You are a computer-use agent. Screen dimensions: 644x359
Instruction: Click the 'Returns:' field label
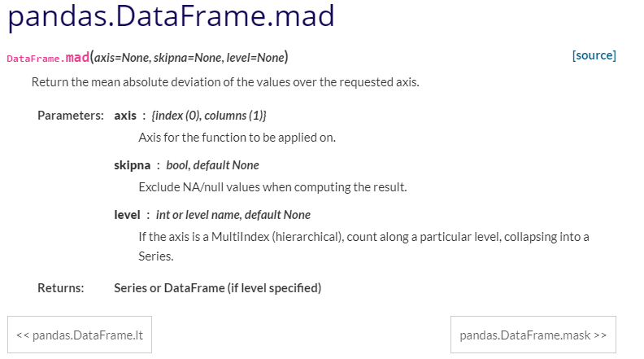pyautogui.click(x=61, y=287)
